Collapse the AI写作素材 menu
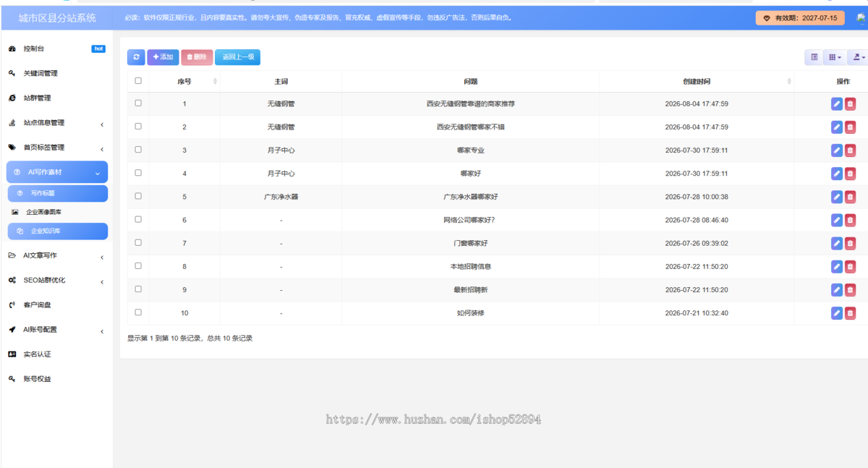 (x=57, y=172)
